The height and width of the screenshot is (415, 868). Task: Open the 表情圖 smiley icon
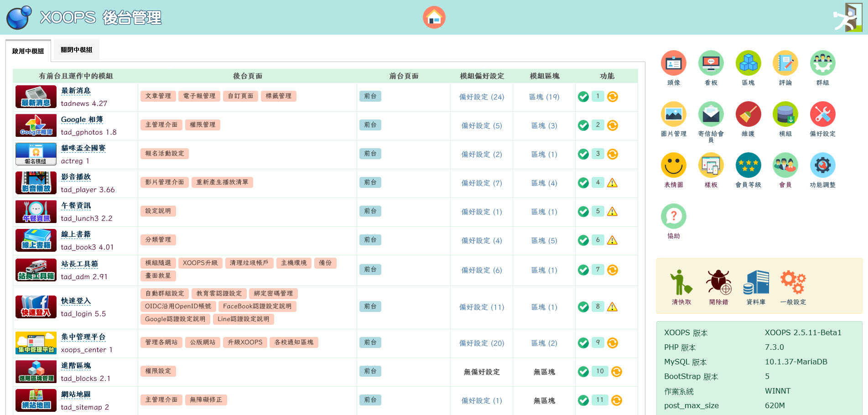point(673,166)
